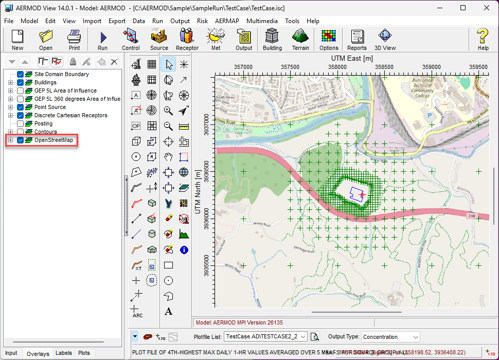The height and width of the screenshot is (360, 499).
Task: Click the overlay tree horizontal scrollbar
Action: (x=58, y=342)
